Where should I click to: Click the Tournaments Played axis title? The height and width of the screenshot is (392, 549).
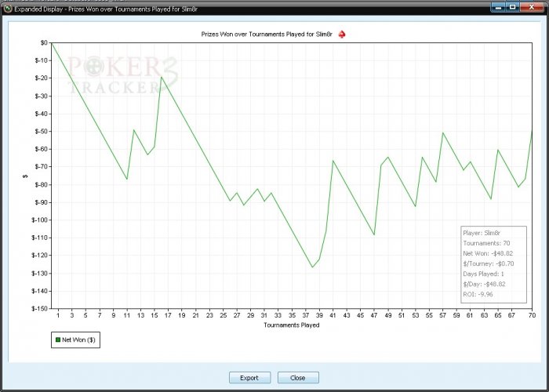[x=291, y=325]
